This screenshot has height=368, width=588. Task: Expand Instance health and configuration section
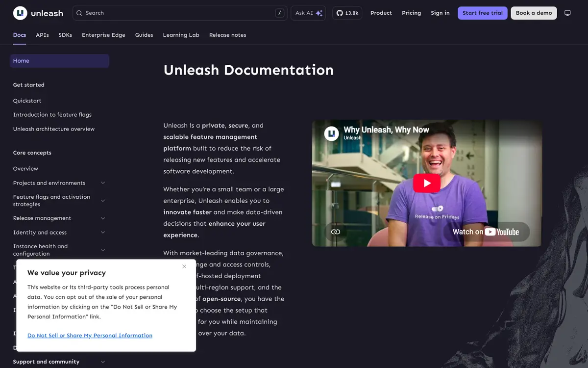coord(103,250)
